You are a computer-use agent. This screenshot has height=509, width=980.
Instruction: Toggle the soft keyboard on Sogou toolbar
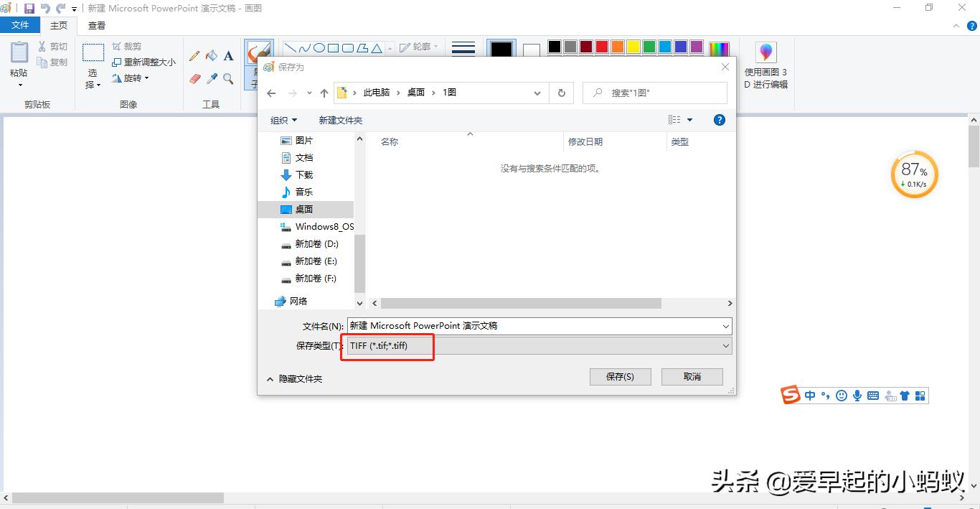coord(872,395)
